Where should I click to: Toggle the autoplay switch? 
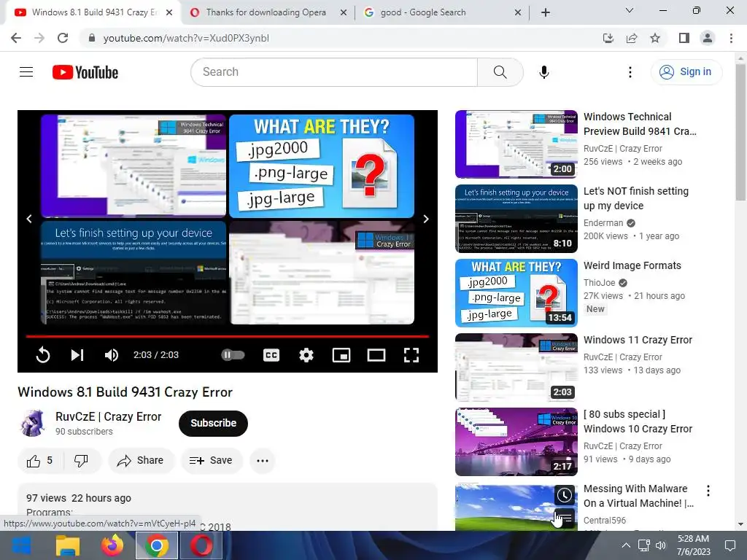click(233, 355)
